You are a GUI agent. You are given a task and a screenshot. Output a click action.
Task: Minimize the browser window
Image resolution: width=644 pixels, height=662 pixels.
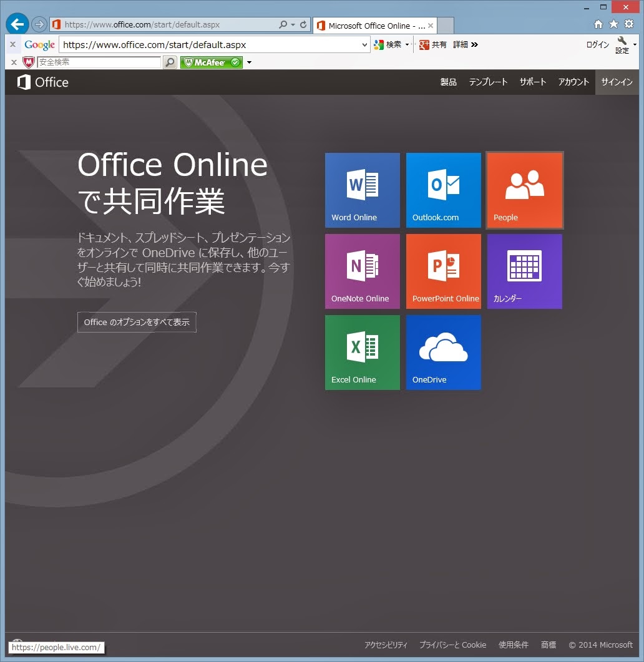click(x=587, y=7)
